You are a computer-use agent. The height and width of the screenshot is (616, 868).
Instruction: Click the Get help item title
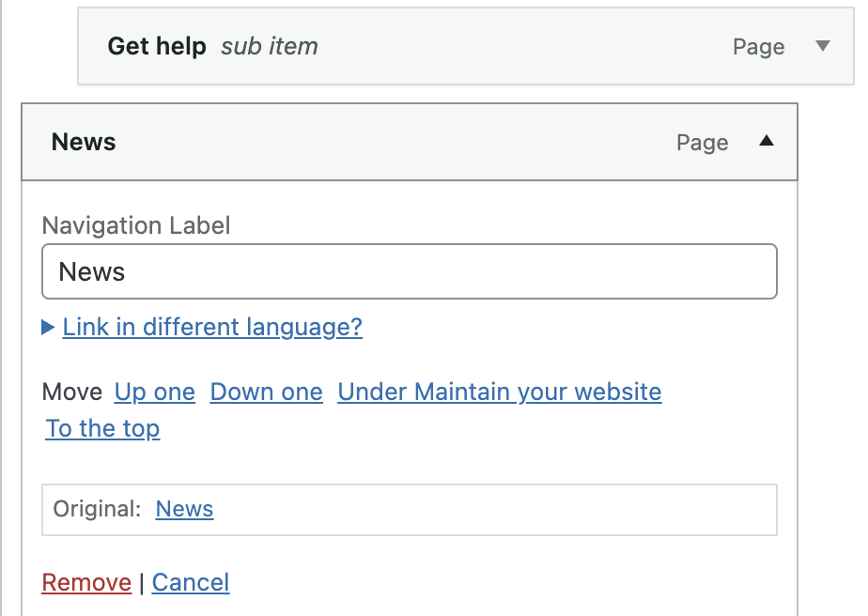tap(157, 46)
